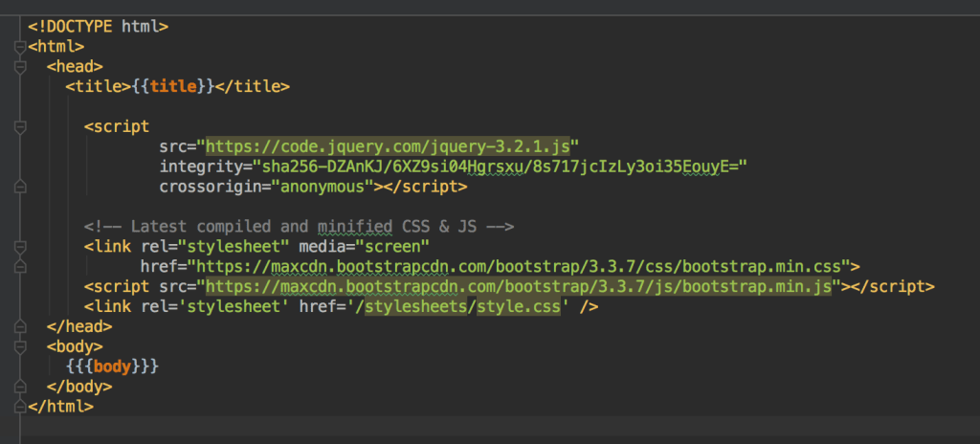The width and height of the screenshot is (980, 444).
Task: Open the code.jquery.com jquery-3.2.1.js URL
Action: (389, 147)
